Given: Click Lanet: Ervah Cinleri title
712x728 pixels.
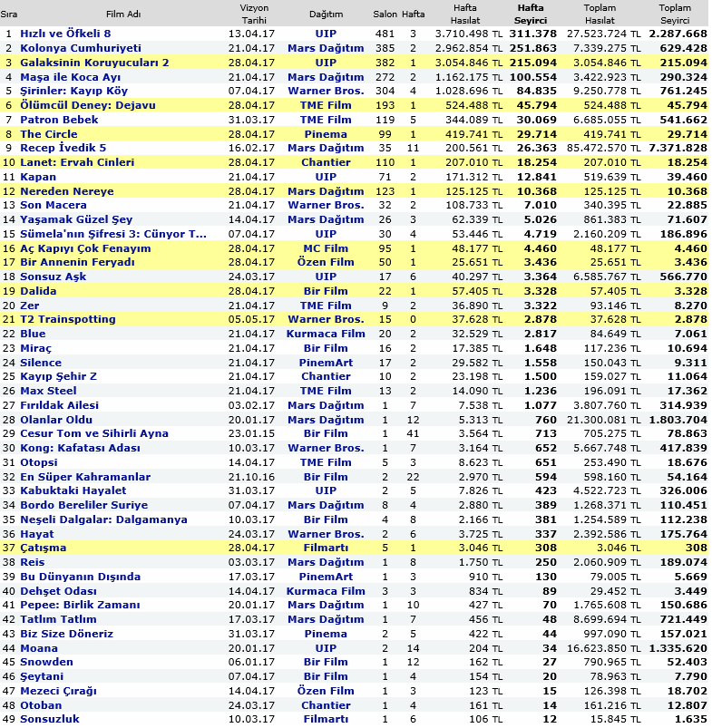Looking at the screenshot, I should click(77, 162).
